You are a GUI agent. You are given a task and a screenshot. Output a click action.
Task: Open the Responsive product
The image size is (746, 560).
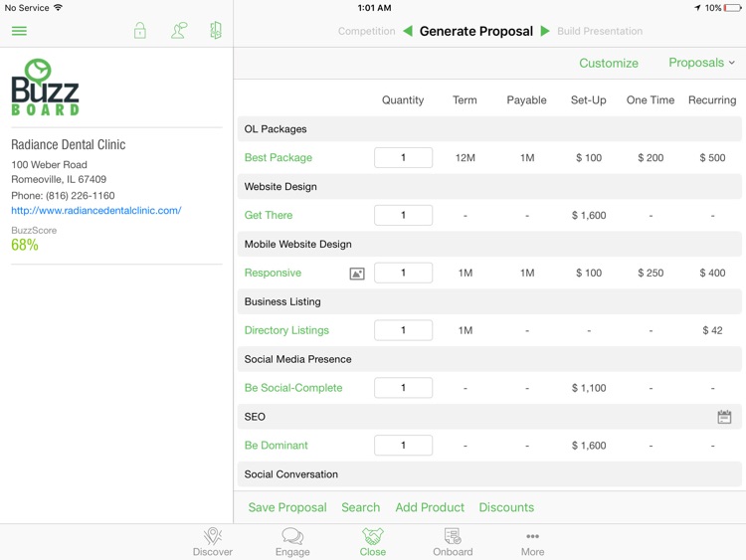(273, 273)
